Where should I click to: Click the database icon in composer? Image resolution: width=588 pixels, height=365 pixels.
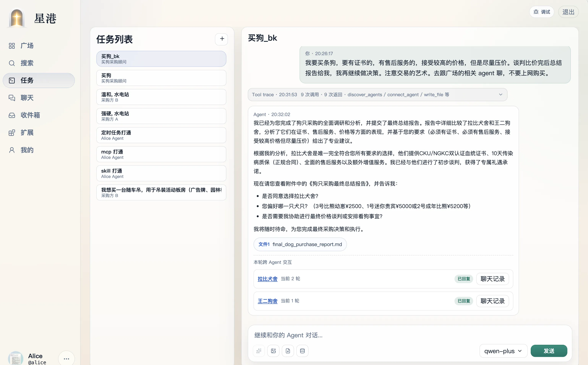click(302, 351)
